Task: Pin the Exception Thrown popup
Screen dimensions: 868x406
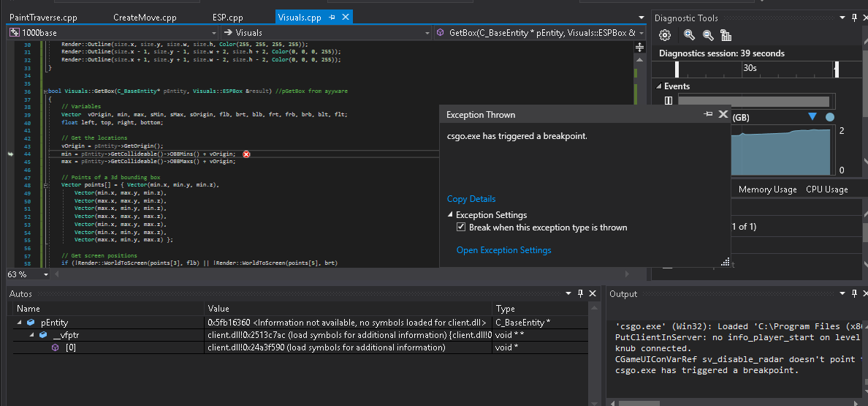Action: pos(707,115)
